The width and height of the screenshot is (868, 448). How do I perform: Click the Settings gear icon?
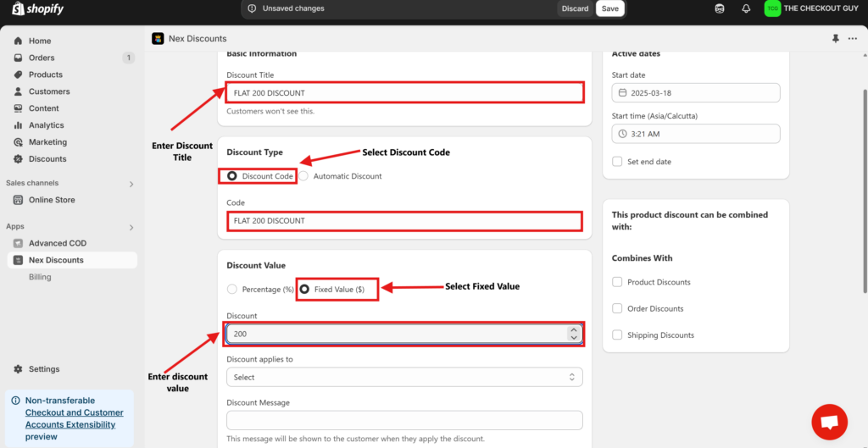(19, 369)
